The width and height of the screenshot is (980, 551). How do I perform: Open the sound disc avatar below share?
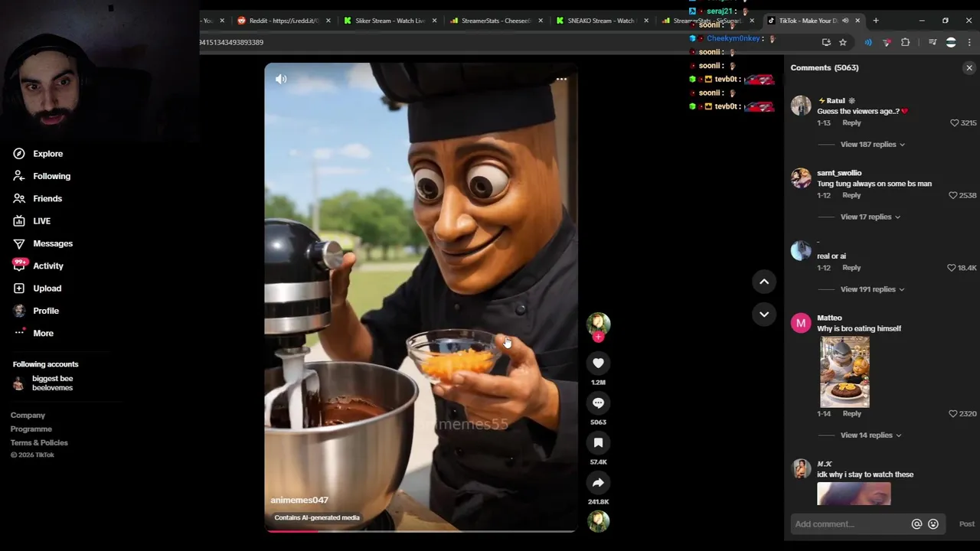click(x=598, y=521)
